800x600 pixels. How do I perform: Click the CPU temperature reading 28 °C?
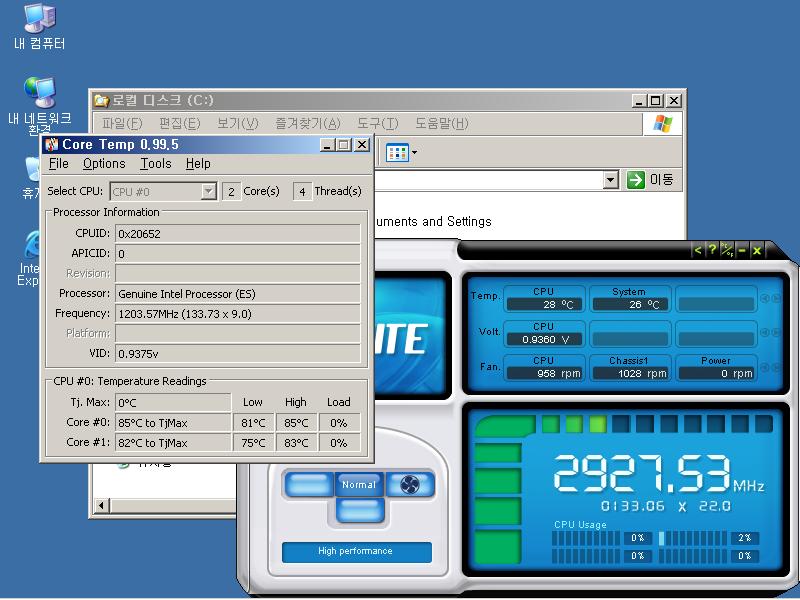545,305
